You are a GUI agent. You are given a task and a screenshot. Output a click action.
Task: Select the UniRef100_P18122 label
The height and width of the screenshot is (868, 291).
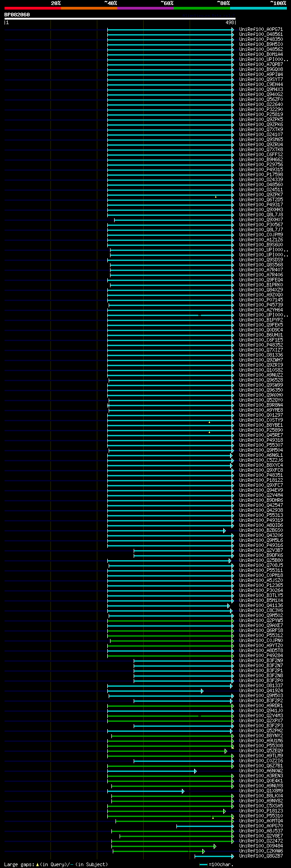pos(261,480)
